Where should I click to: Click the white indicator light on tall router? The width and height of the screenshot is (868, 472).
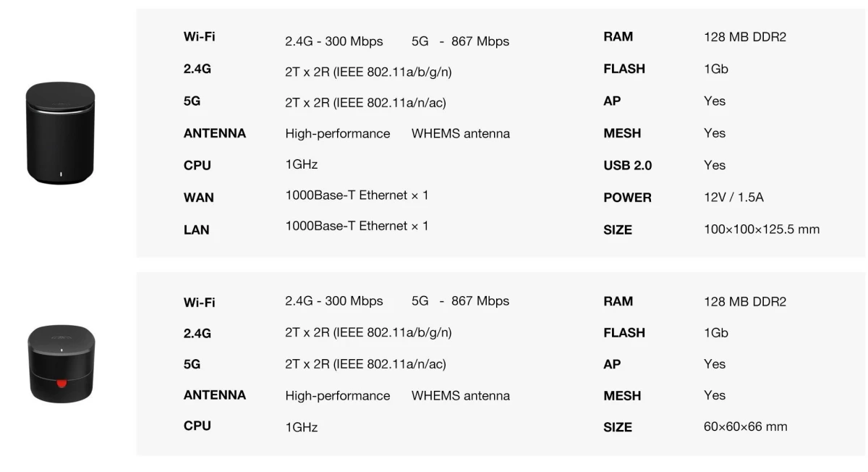(61, 174)
